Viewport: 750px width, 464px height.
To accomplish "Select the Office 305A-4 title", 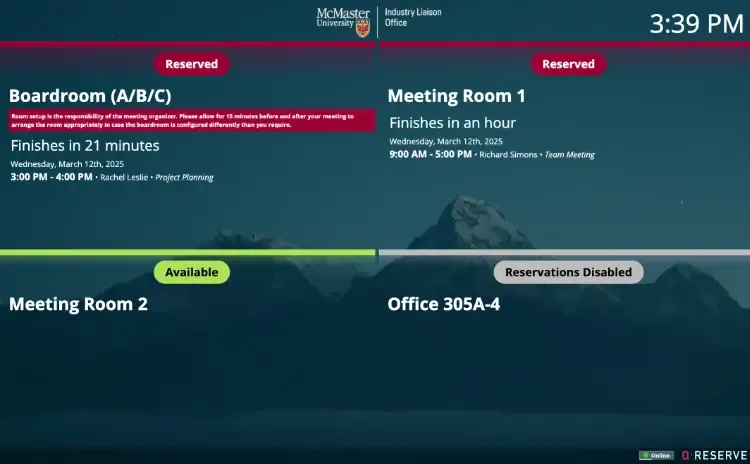I will pos(443,304).
